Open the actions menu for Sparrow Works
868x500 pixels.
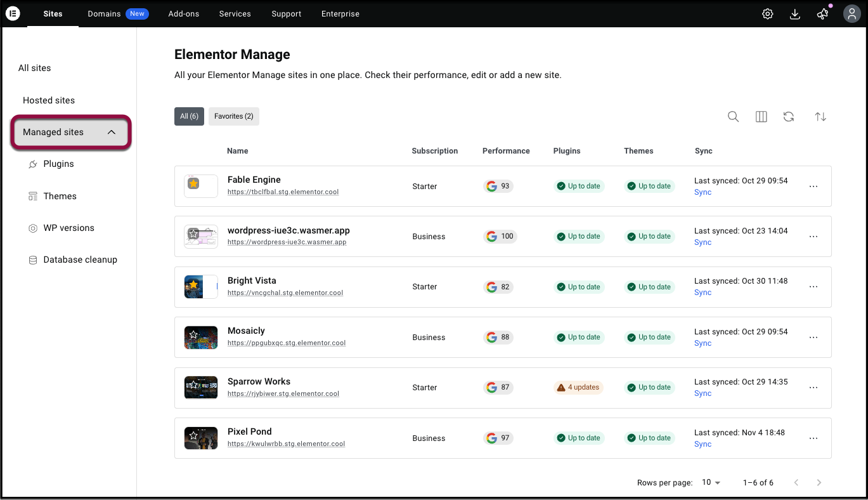point(813,387)
